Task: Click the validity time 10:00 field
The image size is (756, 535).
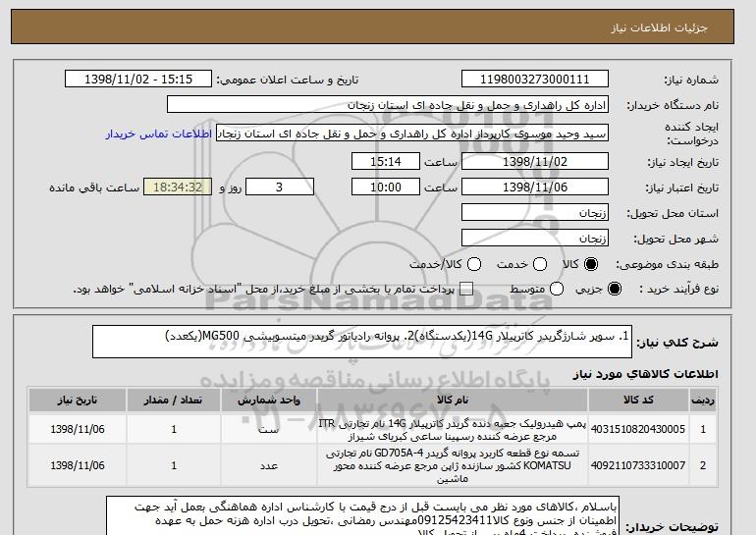Action: 386,187
